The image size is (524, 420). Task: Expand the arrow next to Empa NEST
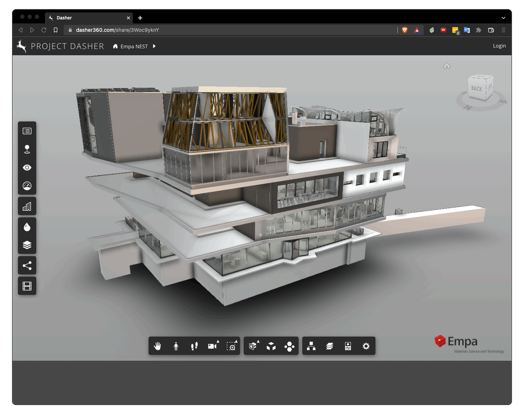tap(154, 46)
